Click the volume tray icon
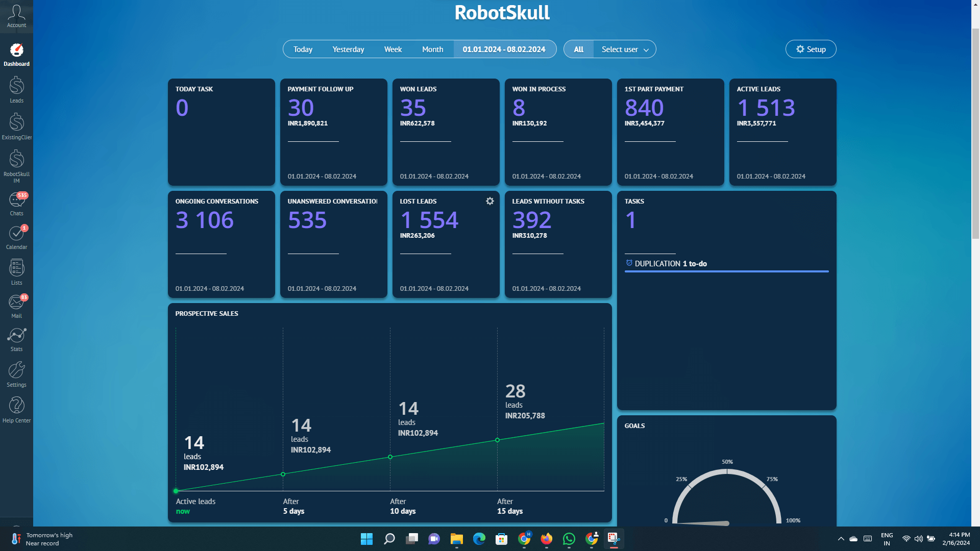This screenshot has width=980, height=551. (918, 539)
